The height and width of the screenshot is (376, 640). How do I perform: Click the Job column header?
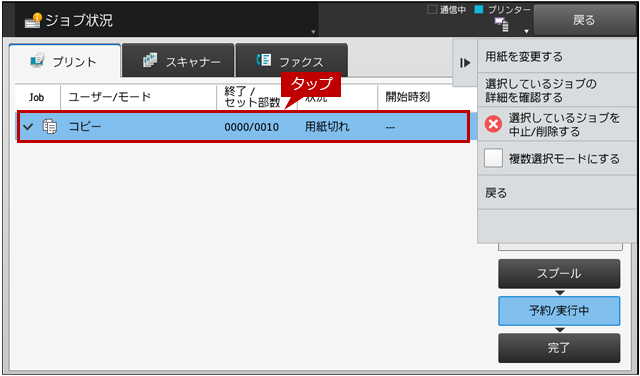tap(36, 98)
